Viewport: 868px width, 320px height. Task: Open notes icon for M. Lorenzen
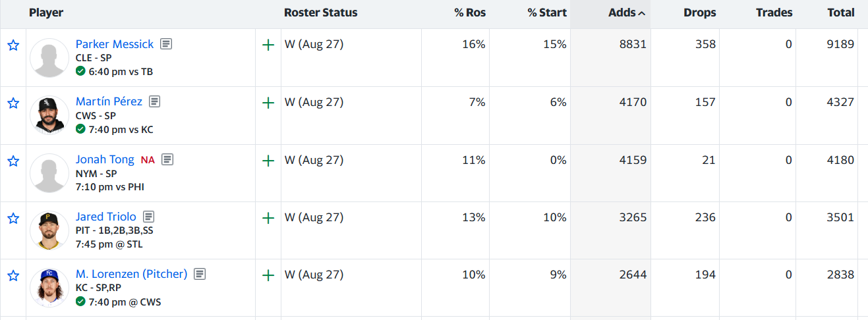tap(200, 274)
